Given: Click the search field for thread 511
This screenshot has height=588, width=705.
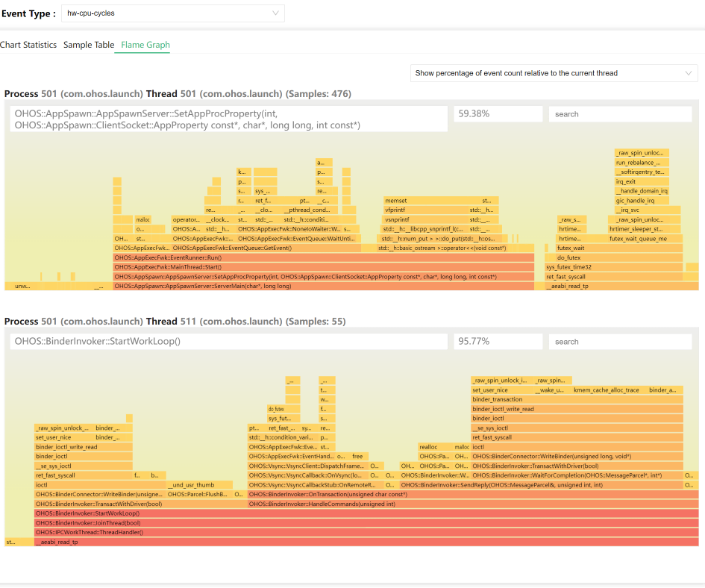Looking at the screenshot, I should (x=620, y=342).
